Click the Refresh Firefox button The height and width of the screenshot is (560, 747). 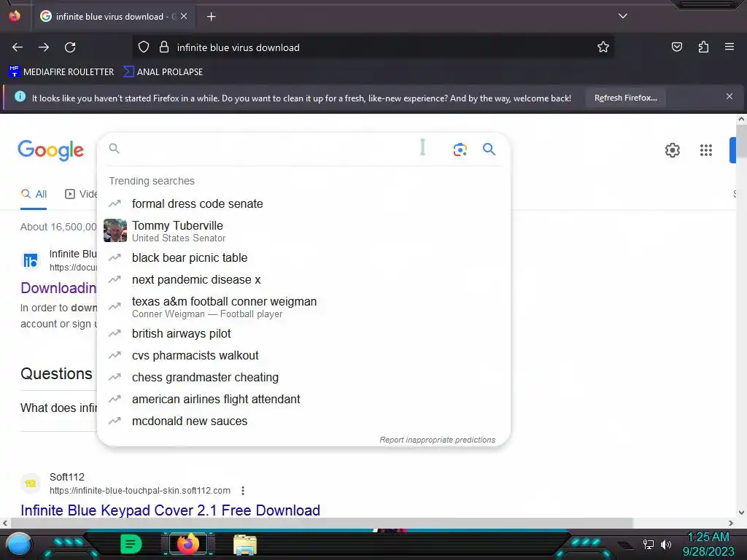pos(625,98)
